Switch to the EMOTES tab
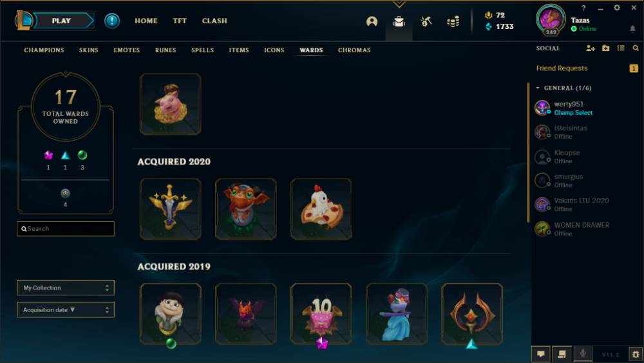The height and width of the screenshot is (363, 644). click(x=126, y=50)
